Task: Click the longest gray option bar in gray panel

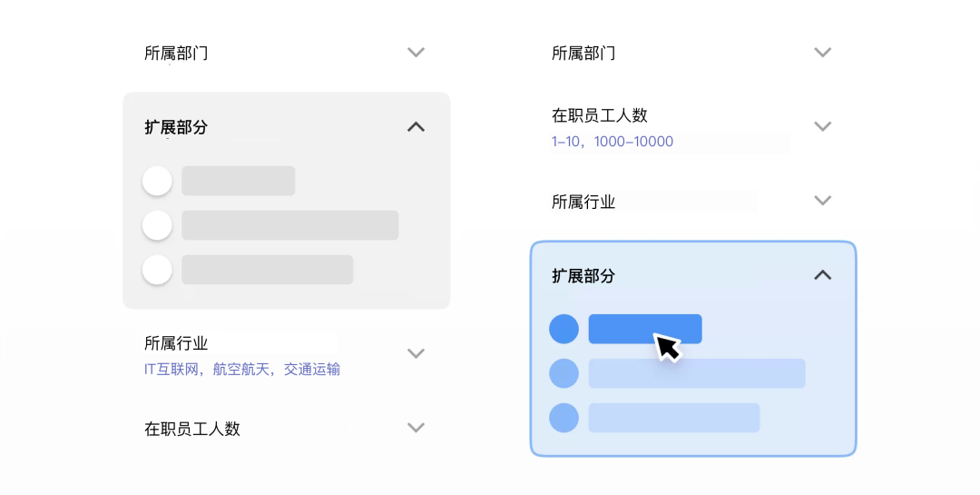Action: 290,225
